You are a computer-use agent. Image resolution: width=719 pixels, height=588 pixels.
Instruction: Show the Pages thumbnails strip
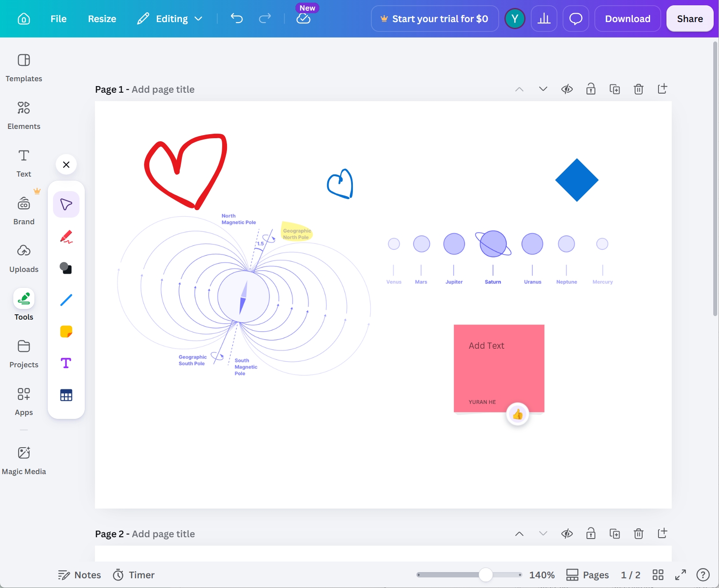tap(587, 575)
